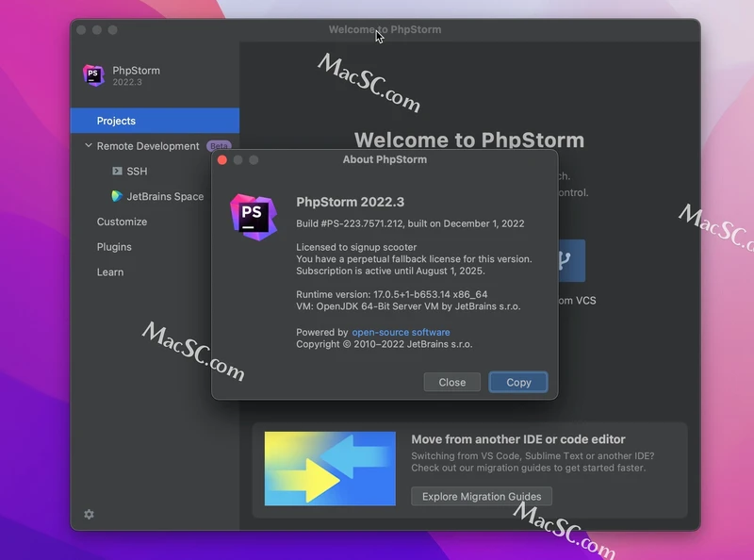Switch to the Plugins section
Screen dimensions: 754x560
[x=114, y=247]
